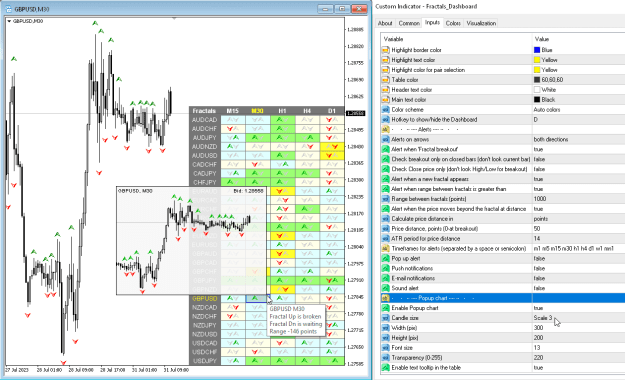
Task: Click the Timeframes for alerts row icon
Action: point(385,248)
